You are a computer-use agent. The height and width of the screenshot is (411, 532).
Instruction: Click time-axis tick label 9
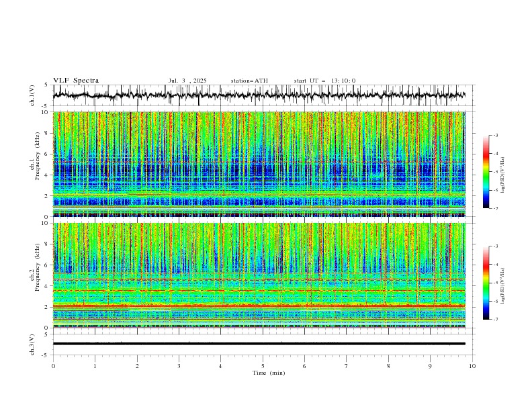[x=430, y=366]
